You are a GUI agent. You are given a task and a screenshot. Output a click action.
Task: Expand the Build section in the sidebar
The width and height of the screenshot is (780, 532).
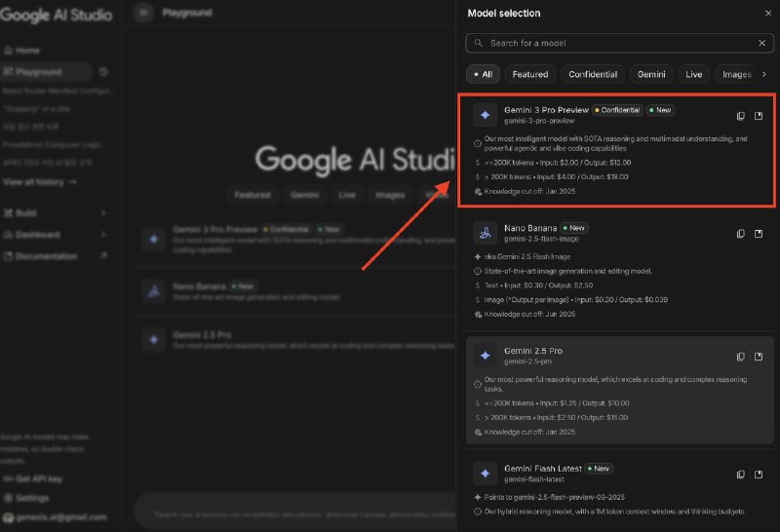tap(55, 212)
